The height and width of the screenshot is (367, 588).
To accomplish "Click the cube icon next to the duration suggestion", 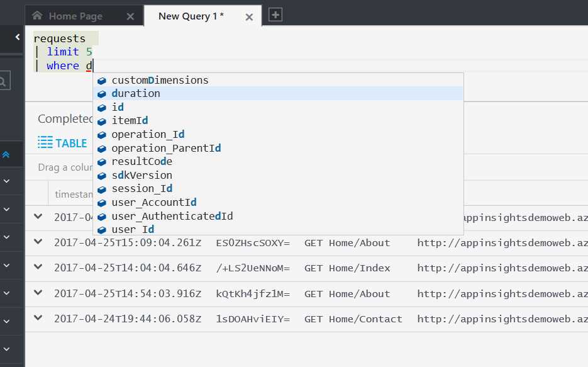I will click(103, 93).
